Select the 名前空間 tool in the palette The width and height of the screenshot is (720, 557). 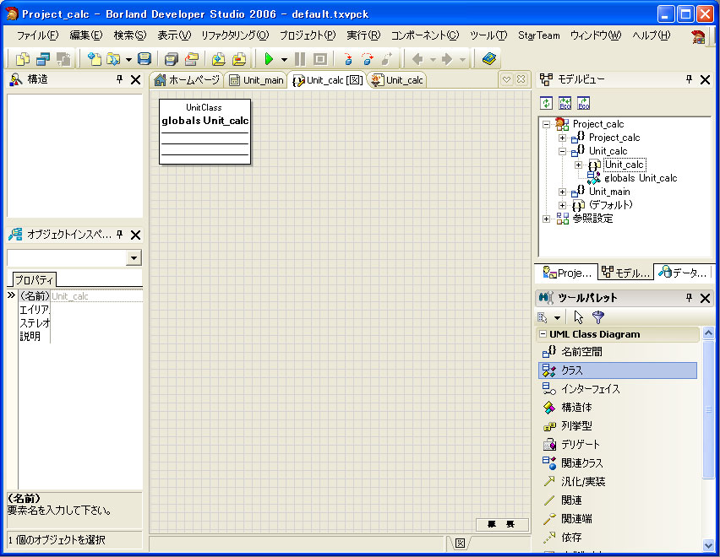(x=617, y=352)
